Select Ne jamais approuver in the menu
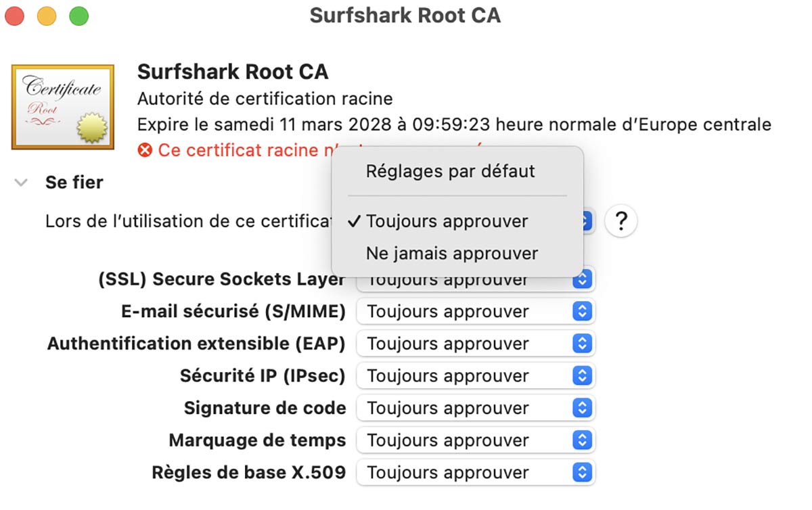The height and width of the screenshot is (510, 812). (x=451, y=253)
